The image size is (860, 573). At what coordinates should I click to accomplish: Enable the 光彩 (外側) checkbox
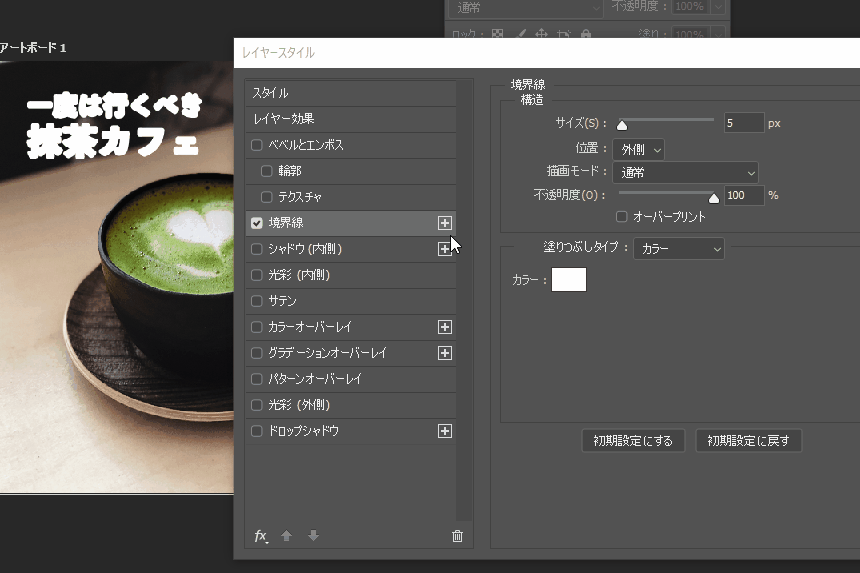[x=257, y=405]
